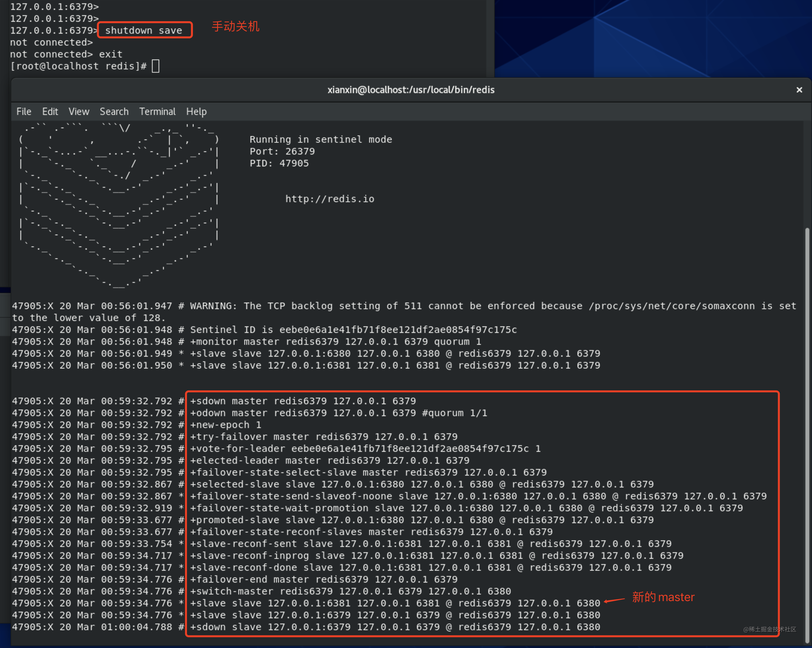Viewport: 812px width, 648px height.
Task: Open the File menu
Action: [24, 111]
